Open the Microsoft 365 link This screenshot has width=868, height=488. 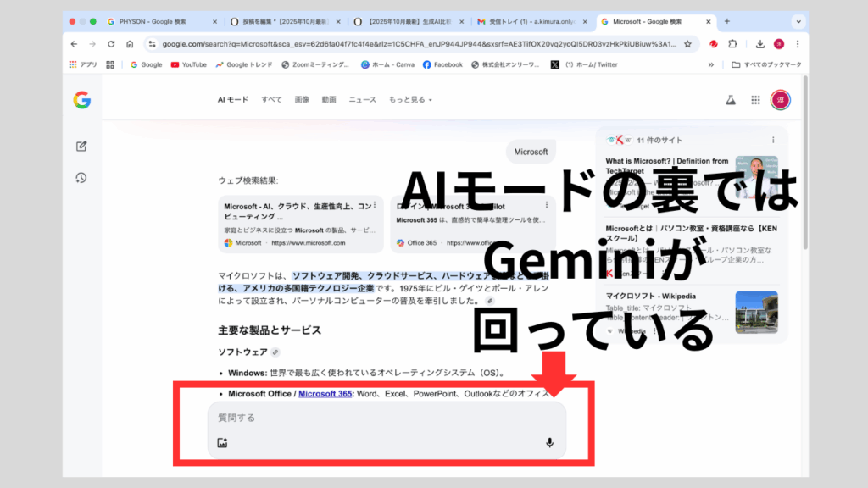(x=325, y=393)
